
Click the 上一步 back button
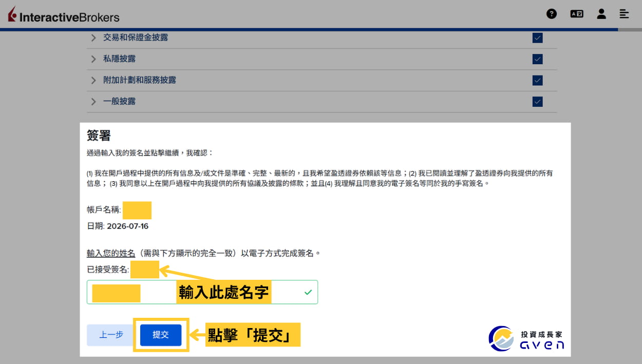click(111, 335)
